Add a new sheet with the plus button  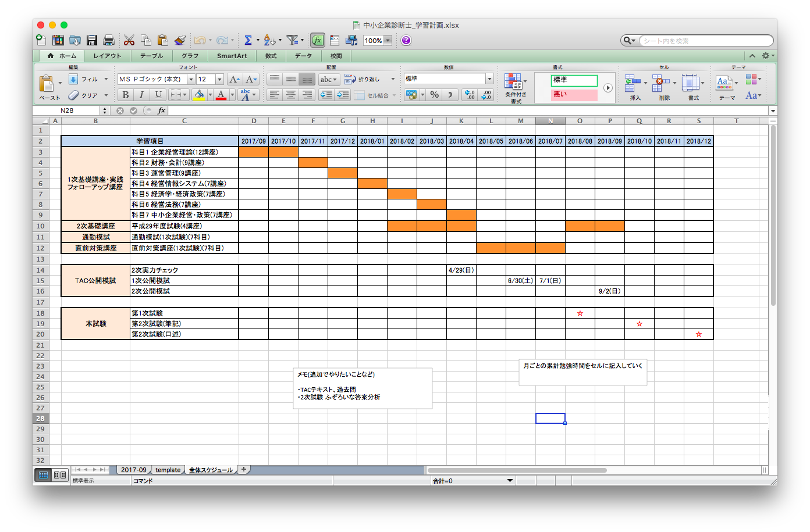tap(244, 469)
